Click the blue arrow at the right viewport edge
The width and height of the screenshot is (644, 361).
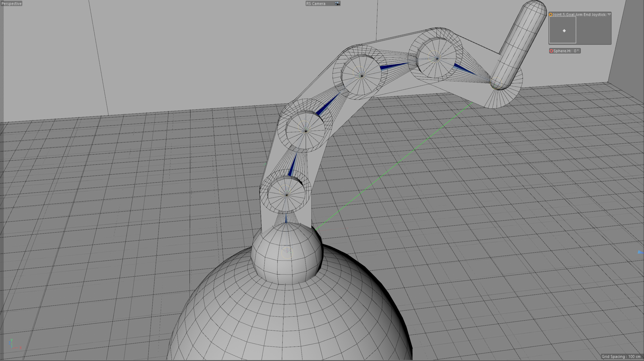click(x=640, y=252)
